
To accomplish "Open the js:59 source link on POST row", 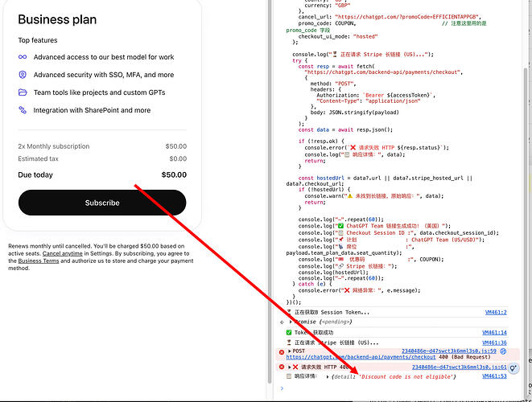I will pyautogui.click(x=449, y=351).
